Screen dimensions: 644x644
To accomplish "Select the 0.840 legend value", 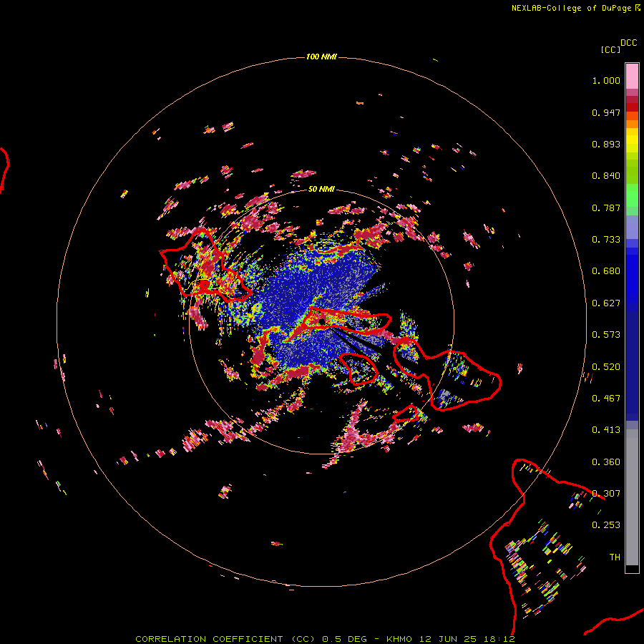I will click(606, 176).
